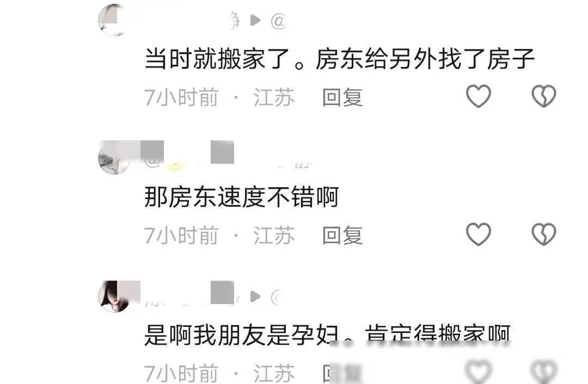Like the pregnant friend comment
Image resolution: width=588 pixels, height=384 pixels.
tap(478, 371)
